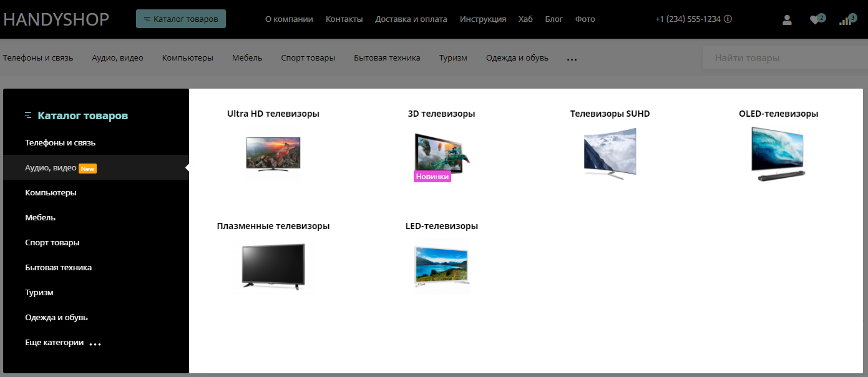Open the Плазменные телевизоры link
Screen dimensions: 868x377
click(273, 226)
